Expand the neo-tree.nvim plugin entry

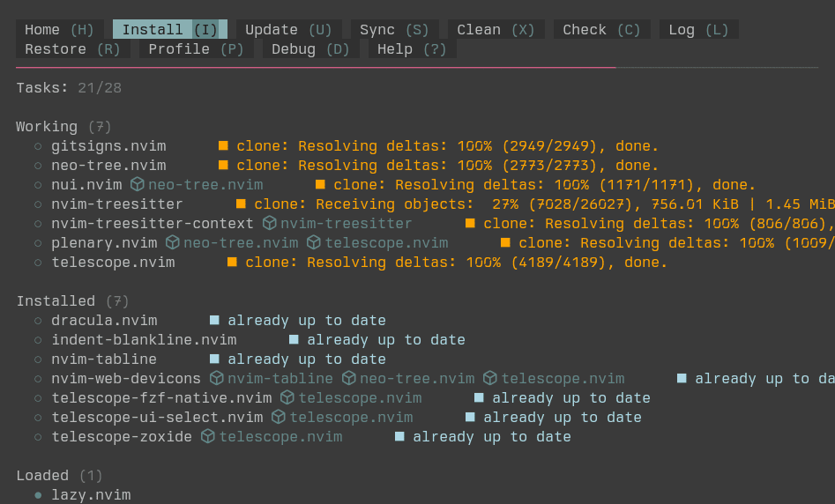pyautogui.click(x=108, y=166)
